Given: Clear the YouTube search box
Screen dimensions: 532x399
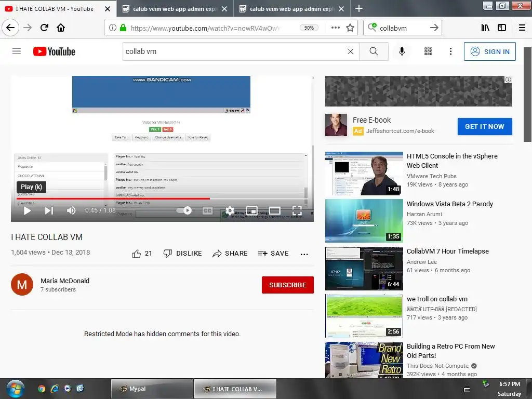Looking at the screenshot, I should (351, 51).
